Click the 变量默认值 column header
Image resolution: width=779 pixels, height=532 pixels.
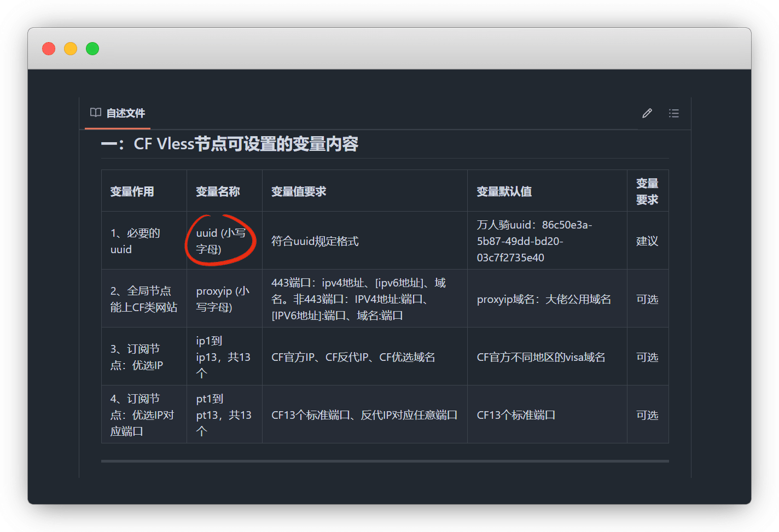[x=504, y=191]
